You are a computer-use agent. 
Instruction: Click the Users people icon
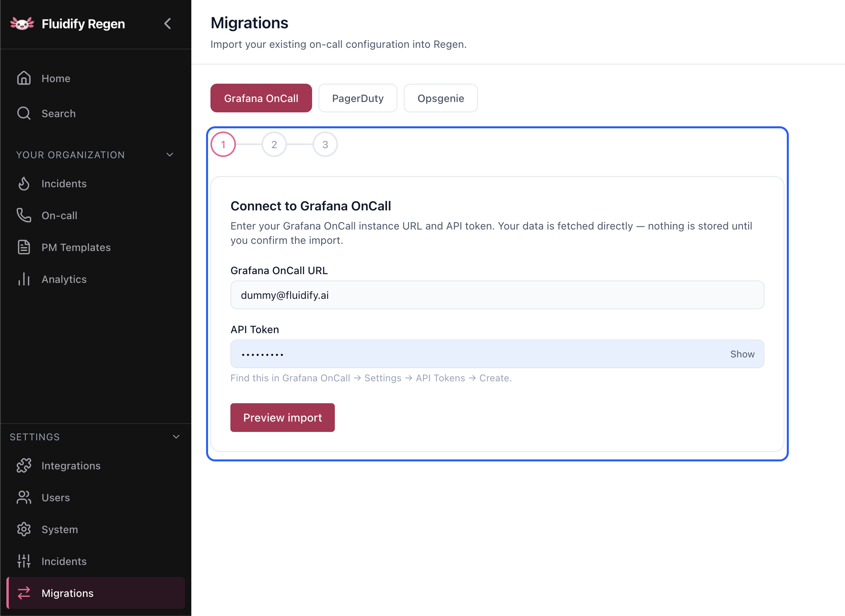tap(24, 497)
